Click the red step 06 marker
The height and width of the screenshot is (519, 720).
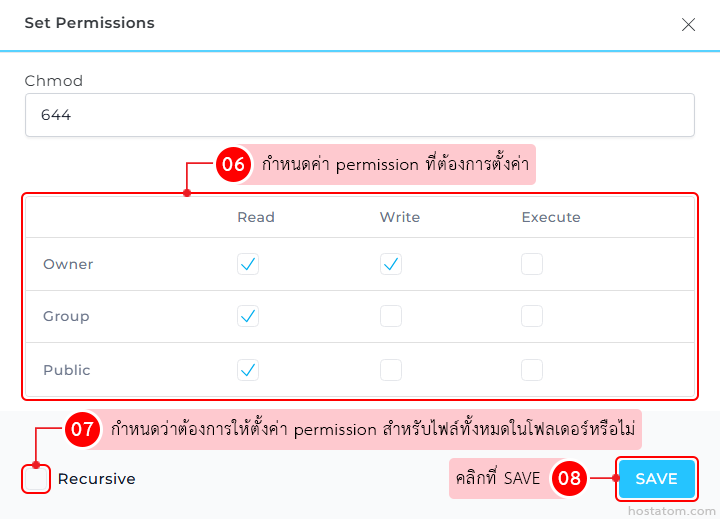233,165
